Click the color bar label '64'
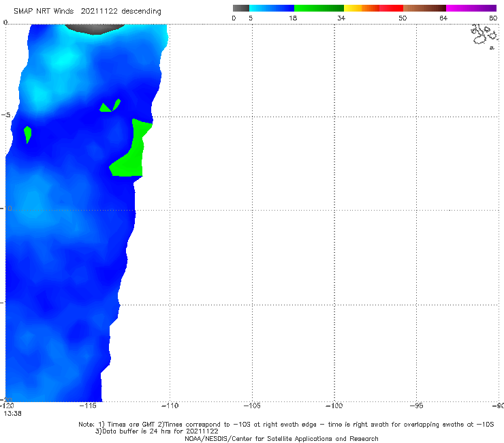This screenshot has width=504, height=443. pyautogui.click(x=443, y=18)
